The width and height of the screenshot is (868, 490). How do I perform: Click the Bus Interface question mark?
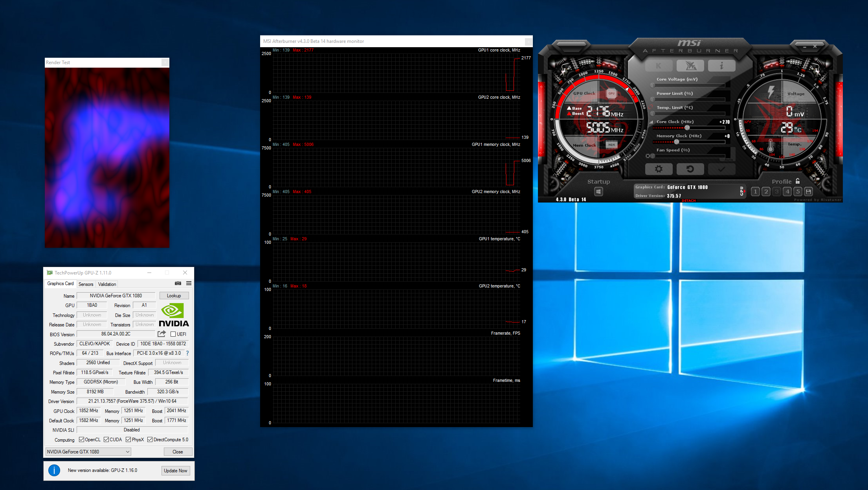pos(187,353)
